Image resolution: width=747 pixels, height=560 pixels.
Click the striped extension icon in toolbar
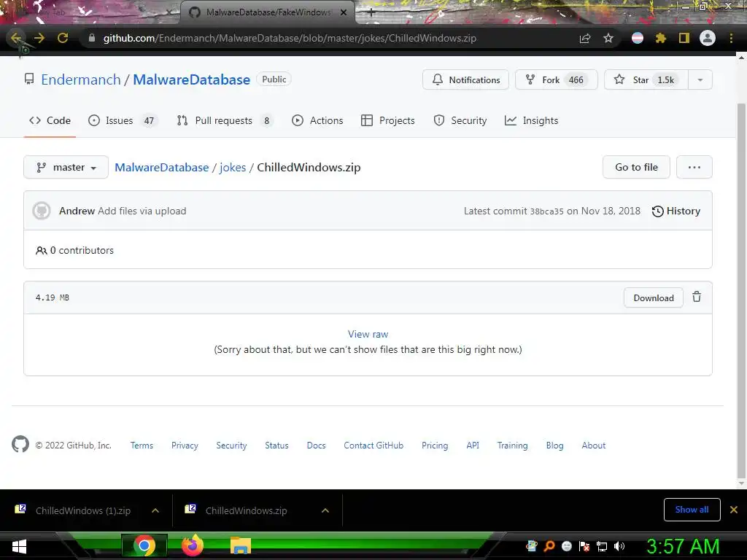(x=638, y=38)
